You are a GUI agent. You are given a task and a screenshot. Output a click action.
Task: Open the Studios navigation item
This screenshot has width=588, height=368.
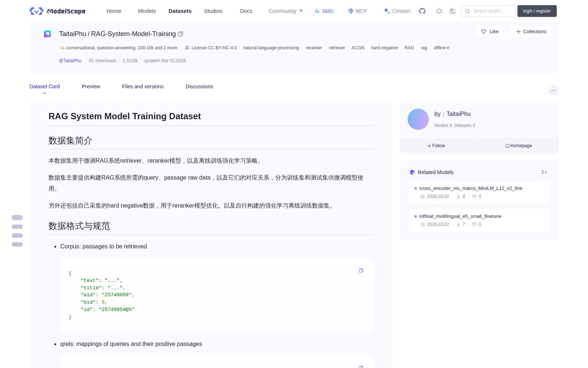pyautogui.click(x=213, y=11)
